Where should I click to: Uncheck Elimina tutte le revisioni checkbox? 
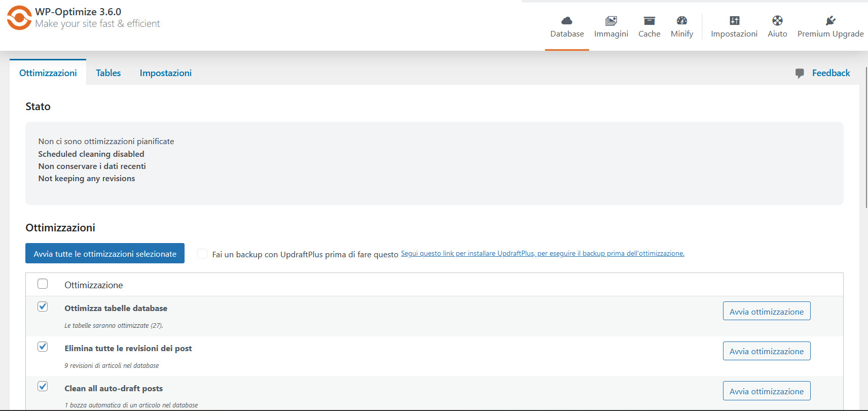click(x=43, y=347)
